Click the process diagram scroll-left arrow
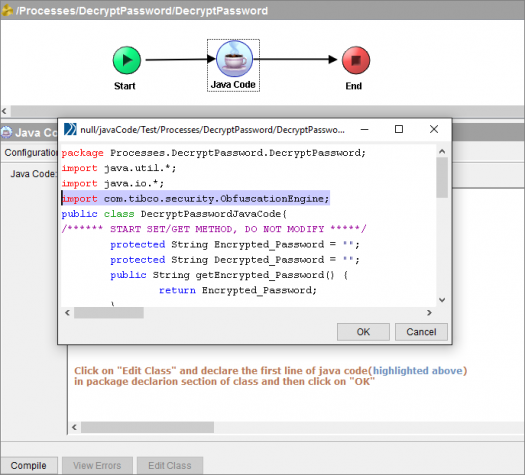This screenshot has height=475, width=525. [4, 111]
